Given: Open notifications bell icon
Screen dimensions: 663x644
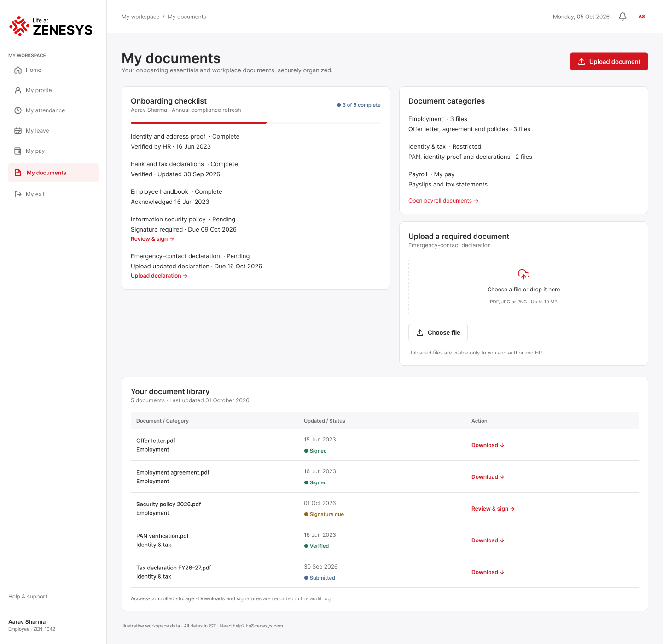Looking at the screenshot, I should [622, 17].
